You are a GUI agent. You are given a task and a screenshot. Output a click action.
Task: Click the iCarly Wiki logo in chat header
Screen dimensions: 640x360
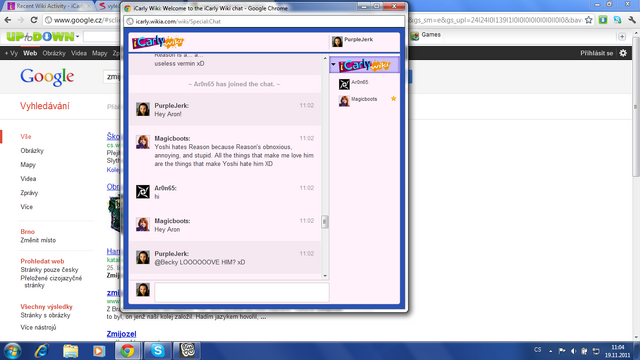158,42
